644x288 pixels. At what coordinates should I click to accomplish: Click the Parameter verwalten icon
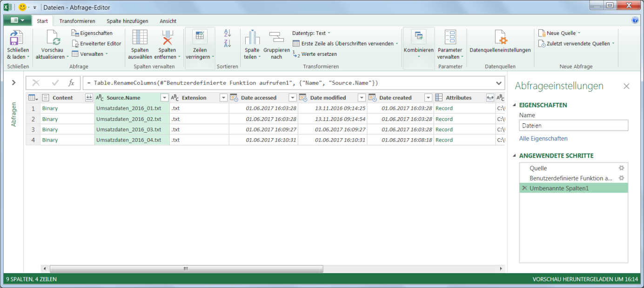click(x=450, y=38)
